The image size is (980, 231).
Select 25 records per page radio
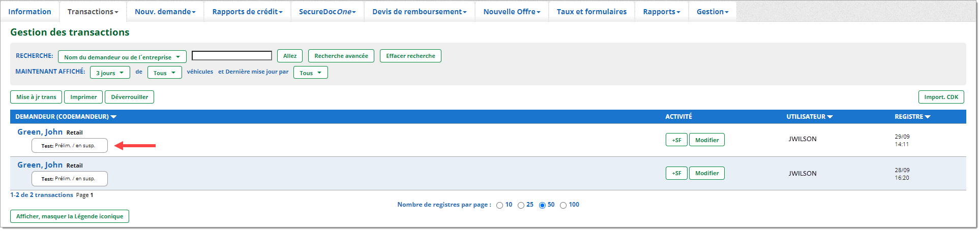click(521, 205)
